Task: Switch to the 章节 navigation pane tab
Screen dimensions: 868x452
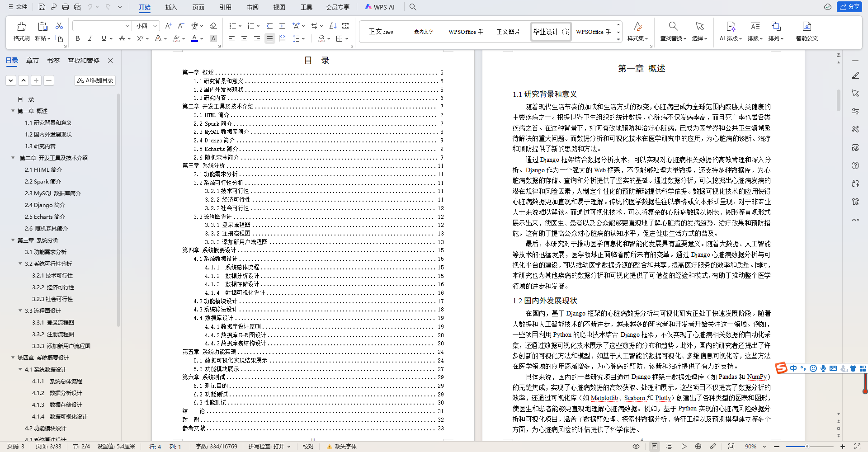Action: click(33, 61)
